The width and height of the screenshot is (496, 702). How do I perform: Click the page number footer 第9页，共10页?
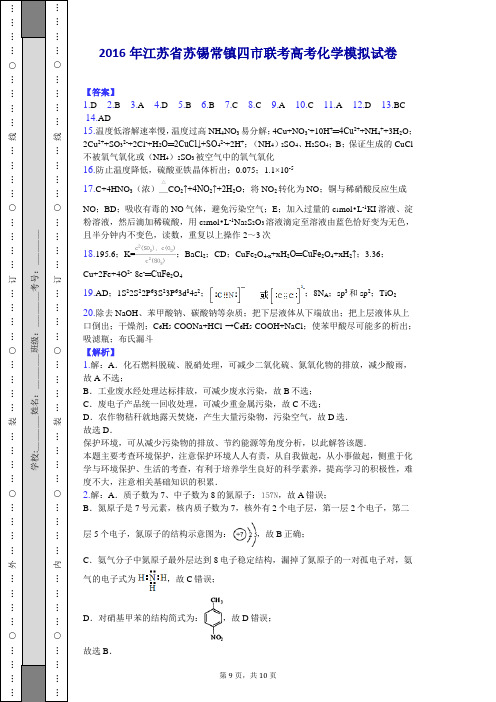(248, 675)
